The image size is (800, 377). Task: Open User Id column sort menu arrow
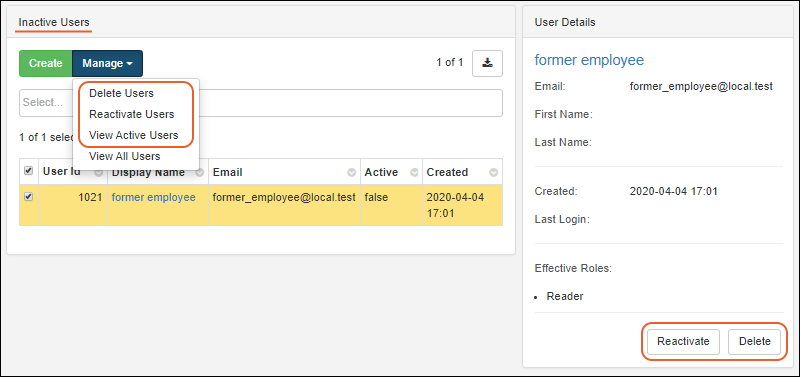point(98,172)
